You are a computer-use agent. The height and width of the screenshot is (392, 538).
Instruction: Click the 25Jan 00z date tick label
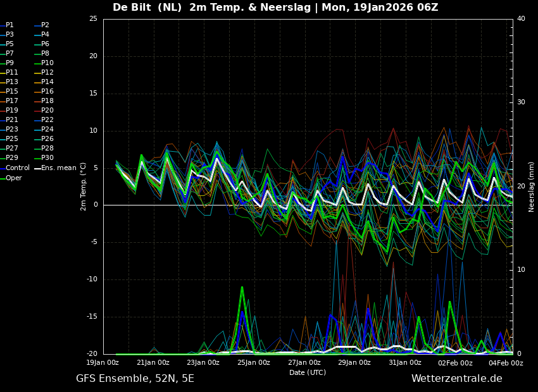[x=254, y=363]
